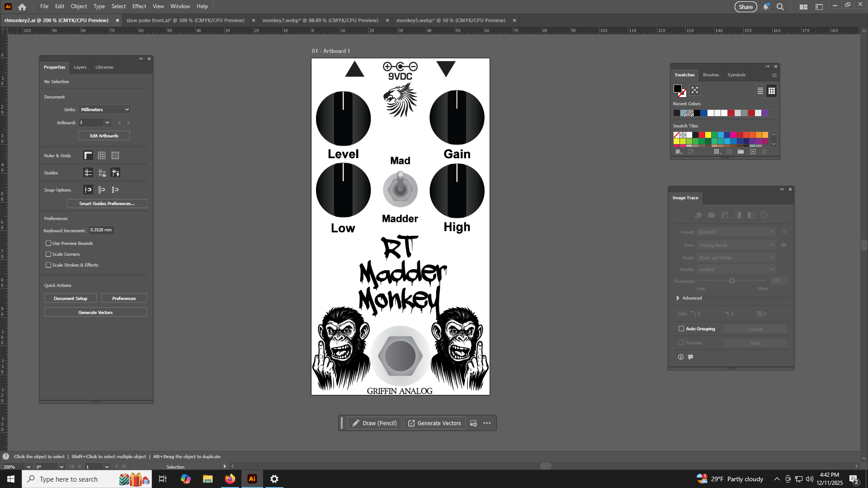Screen dimensions: 868x488
Task: Show swatches in list view
Action: coord(760,91)
